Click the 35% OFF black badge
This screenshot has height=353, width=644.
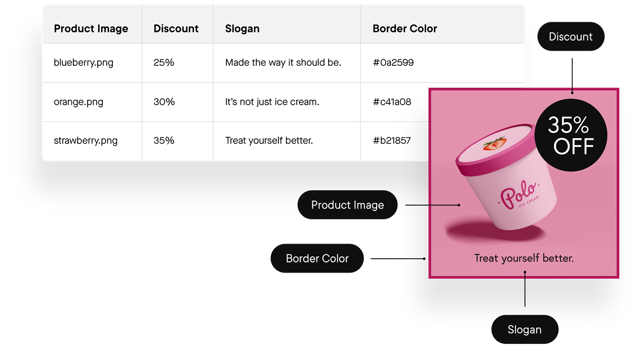pyautogui.click(x=571, y=135)
